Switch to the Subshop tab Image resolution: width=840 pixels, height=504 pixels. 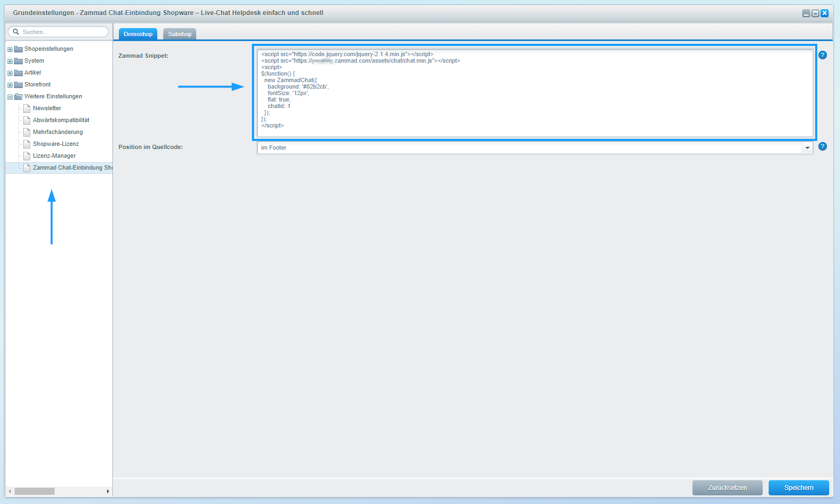pyautogui.click(x=179, y=34)
